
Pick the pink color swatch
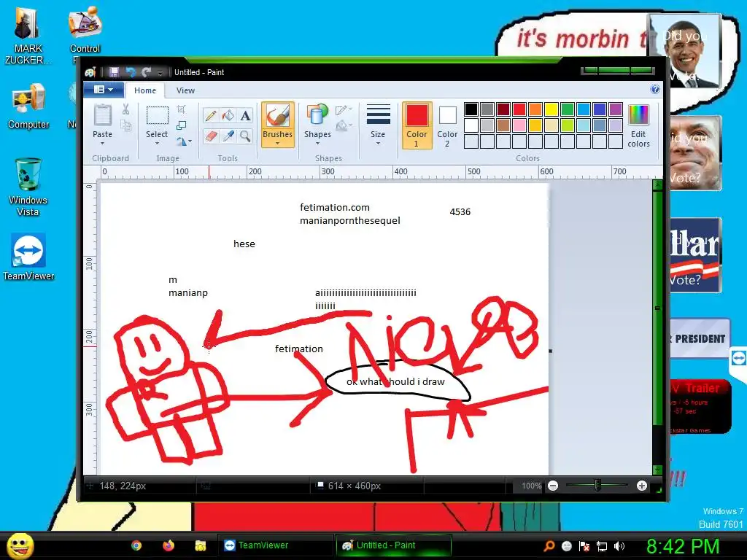point(519,125)
